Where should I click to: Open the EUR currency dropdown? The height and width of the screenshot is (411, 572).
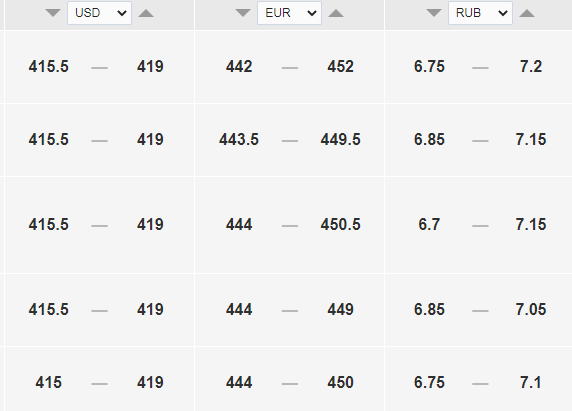(x=289, y=13)
